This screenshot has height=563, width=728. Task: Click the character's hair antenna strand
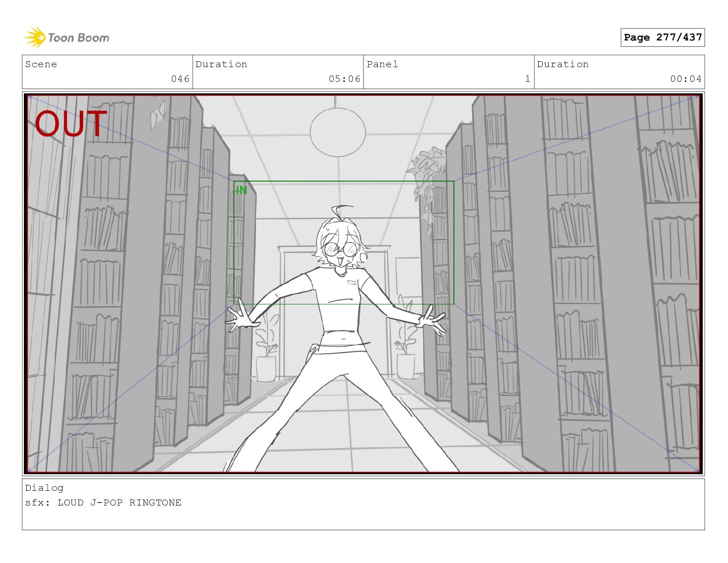coord(340,212)
